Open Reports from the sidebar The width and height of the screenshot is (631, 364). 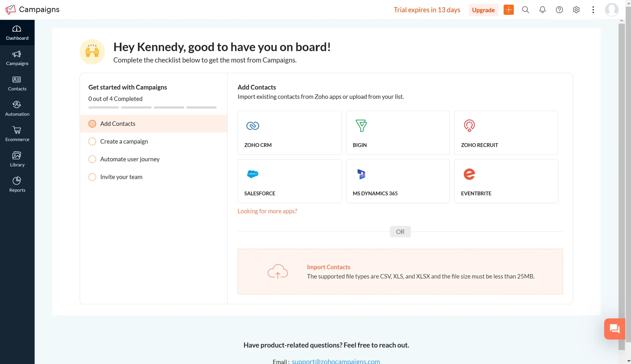pyautogui.click(x=17, y=184)
